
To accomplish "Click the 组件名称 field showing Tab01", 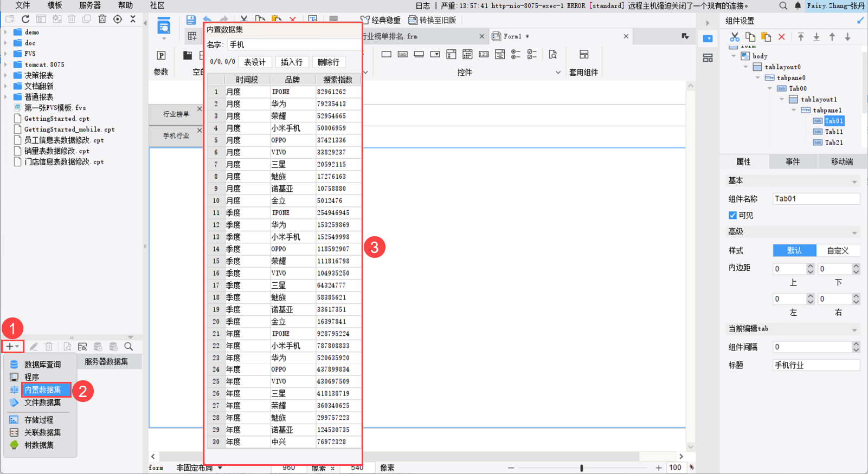I will tap(816, 199).
